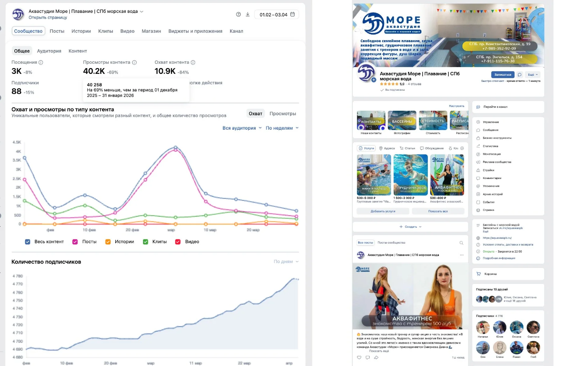Open Сообщения in the community sidebar
588x366 pixels.
click(490, 130)
